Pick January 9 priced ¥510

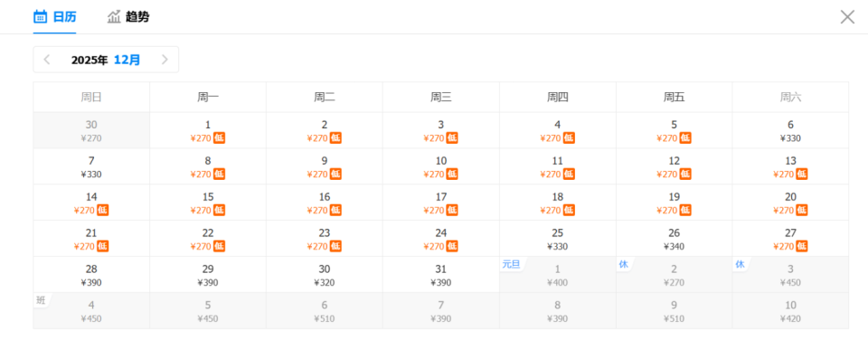[x=675, y=311]
